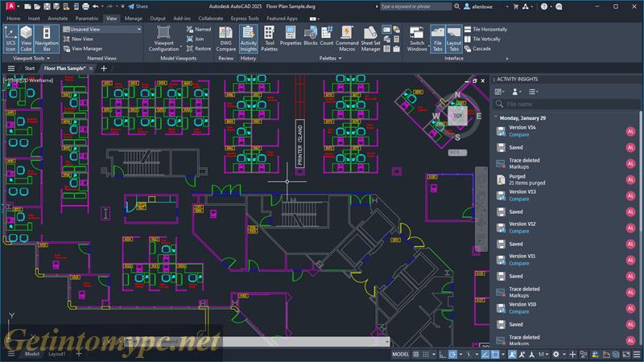Open workspace switching gear in status bar
This screenshot has width=644, height=362.
555,354
